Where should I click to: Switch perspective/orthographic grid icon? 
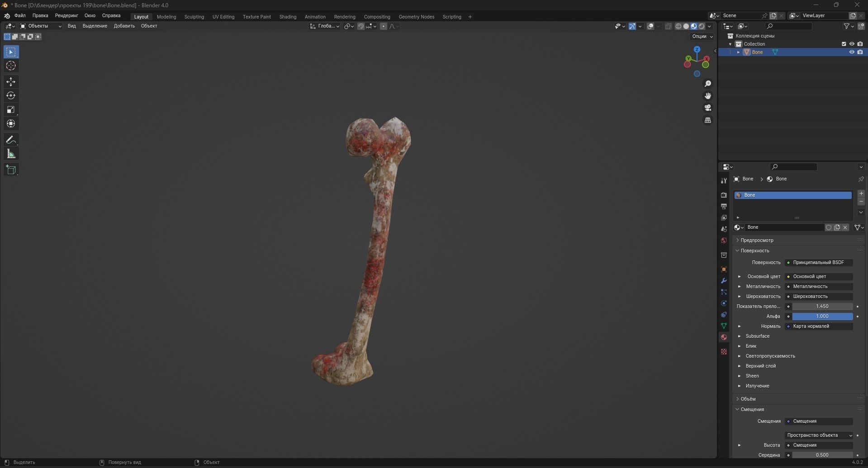point(708,120)
